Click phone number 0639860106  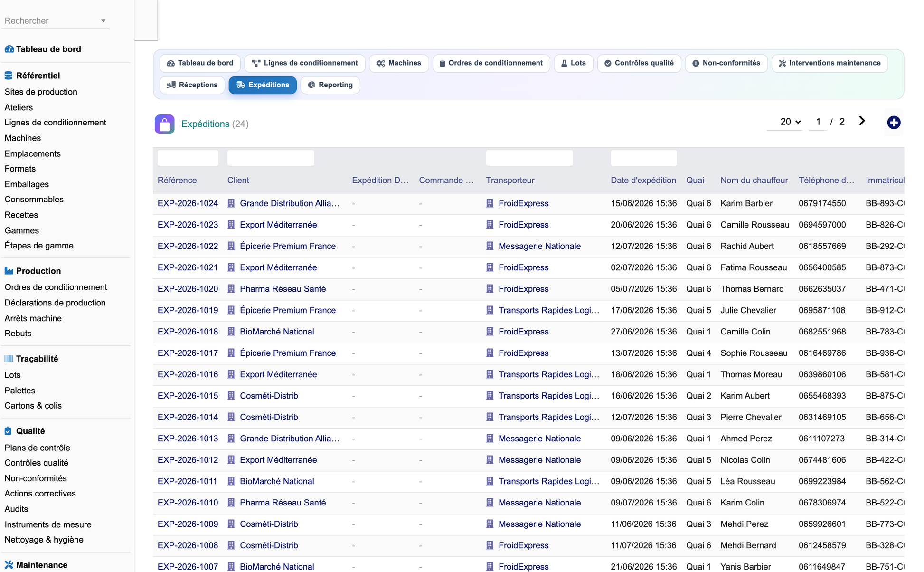(822, 374)
